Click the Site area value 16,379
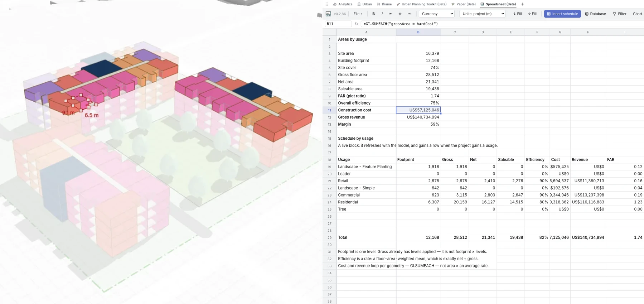The width and height of the screenshot is (644, 304). coord(418,54)
